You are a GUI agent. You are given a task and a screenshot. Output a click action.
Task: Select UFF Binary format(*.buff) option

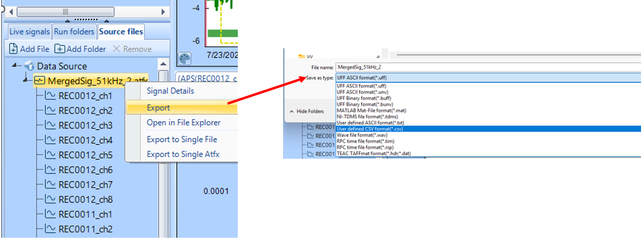pos(488,98)
